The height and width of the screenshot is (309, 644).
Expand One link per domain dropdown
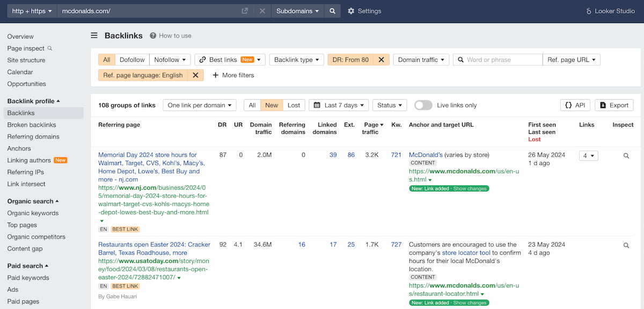200,105
